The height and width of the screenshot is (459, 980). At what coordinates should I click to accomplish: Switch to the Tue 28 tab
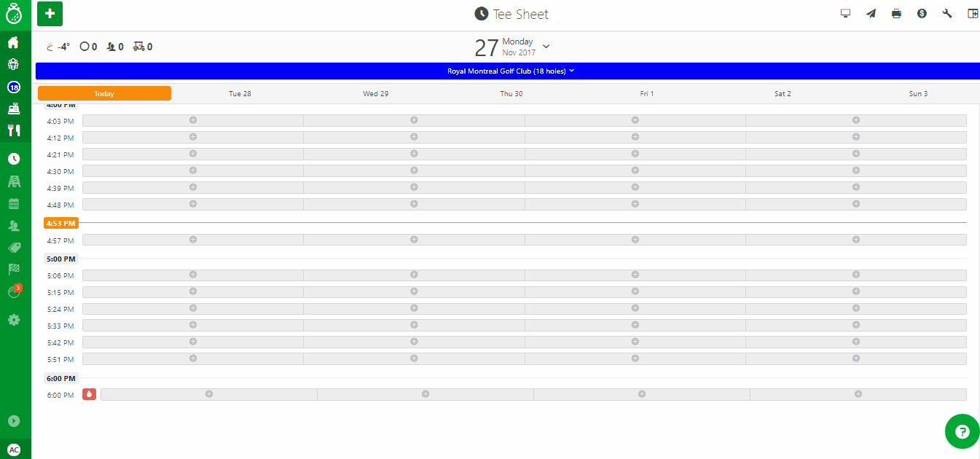pos(240,93)
